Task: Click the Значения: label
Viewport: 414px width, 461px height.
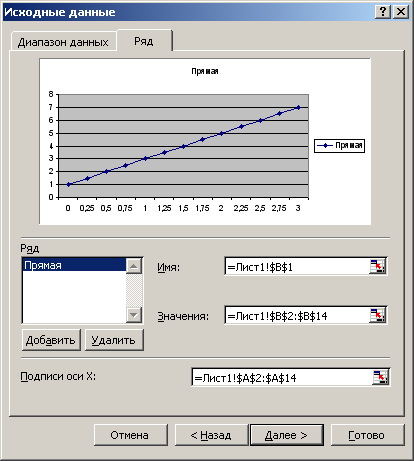Action: coord(183,316)
